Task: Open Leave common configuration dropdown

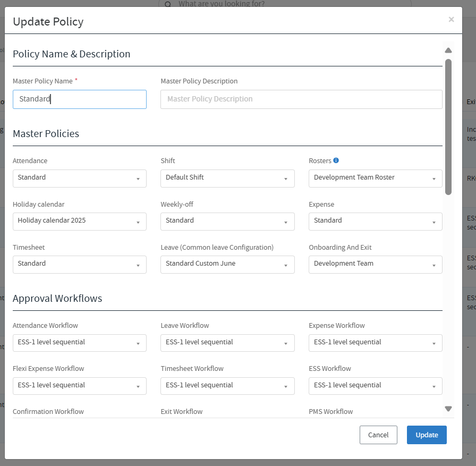Action: (x=227, y=264)
